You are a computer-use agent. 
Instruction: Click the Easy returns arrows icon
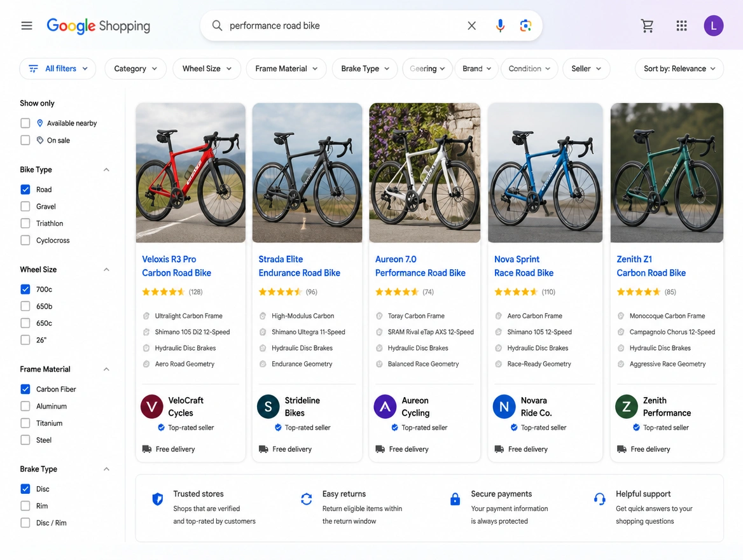[x=306, y=499]
